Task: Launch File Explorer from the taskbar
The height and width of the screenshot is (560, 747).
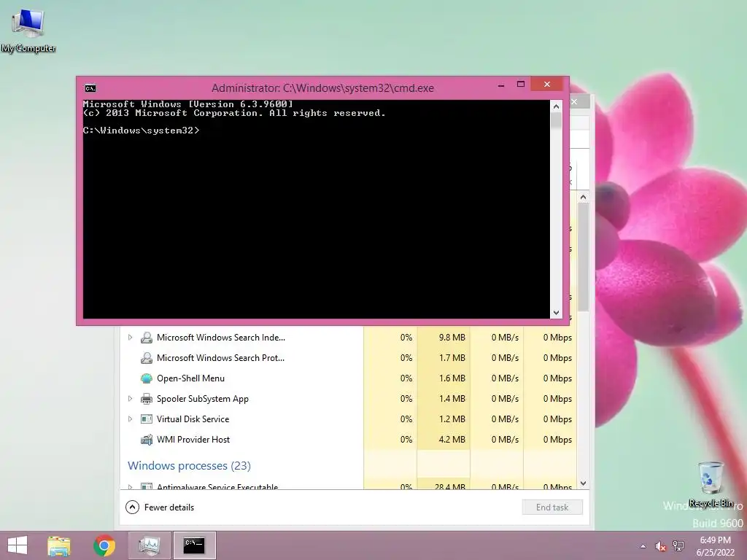Action: (59, 545)
